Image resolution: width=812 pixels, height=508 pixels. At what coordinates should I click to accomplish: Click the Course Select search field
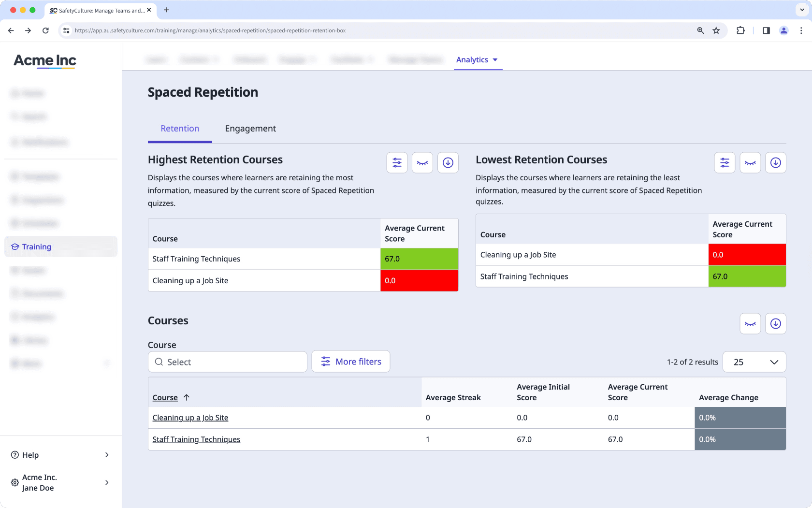click(x=227, y=362)
